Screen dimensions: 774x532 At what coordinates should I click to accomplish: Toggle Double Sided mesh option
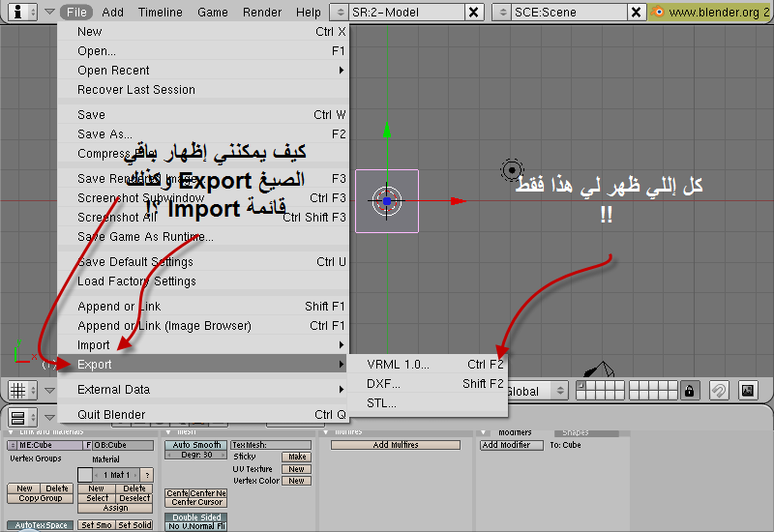(x=196, y=517)
